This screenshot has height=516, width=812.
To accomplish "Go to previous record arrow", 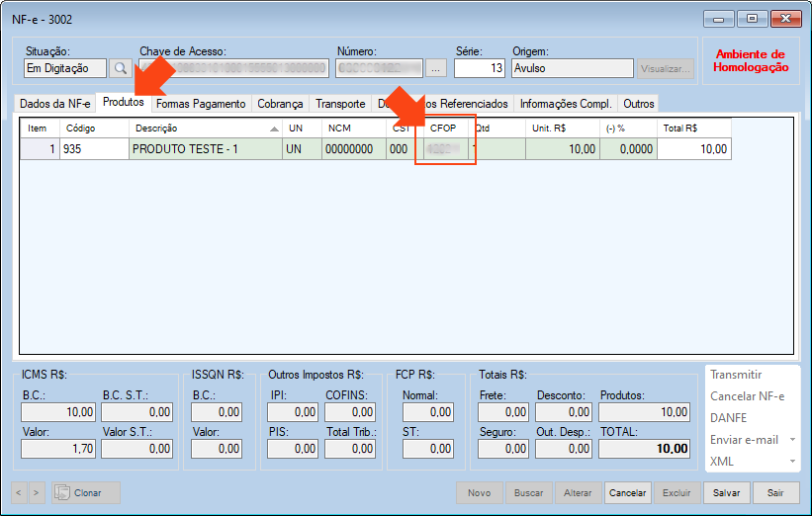I will click(x=18, y=492).
